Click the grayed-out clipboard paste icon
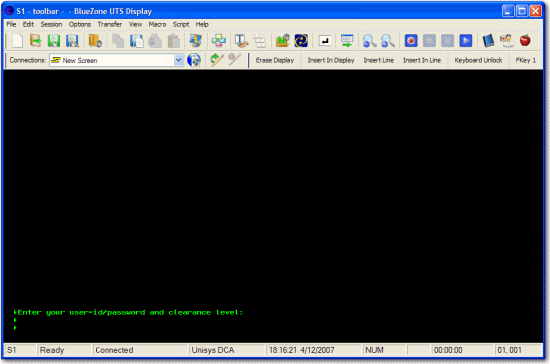The height and width of the screenshot is (364, 550). point(174,41)
